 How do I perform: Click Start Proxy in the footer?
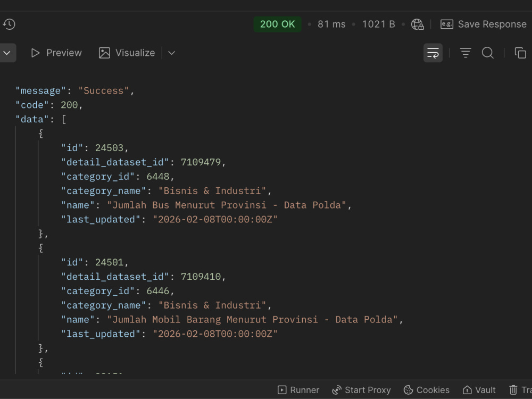[361, 390]
